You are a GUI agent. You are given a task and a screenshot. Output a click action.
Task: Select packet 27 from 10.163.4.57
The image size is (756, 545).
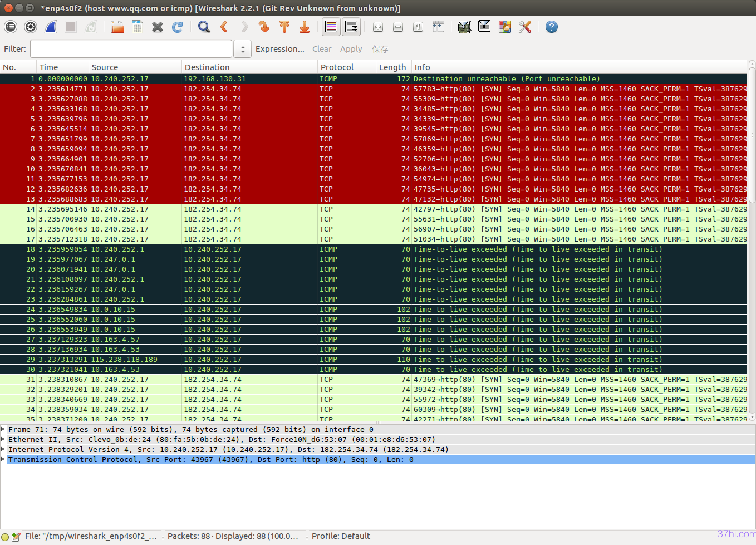[x=374, y=340]
